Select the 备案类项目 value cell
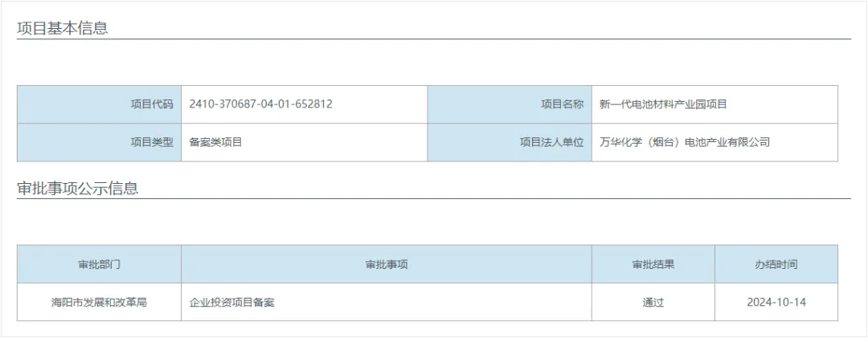Screen dimensions: 868x338 click(x=304, y=142)
